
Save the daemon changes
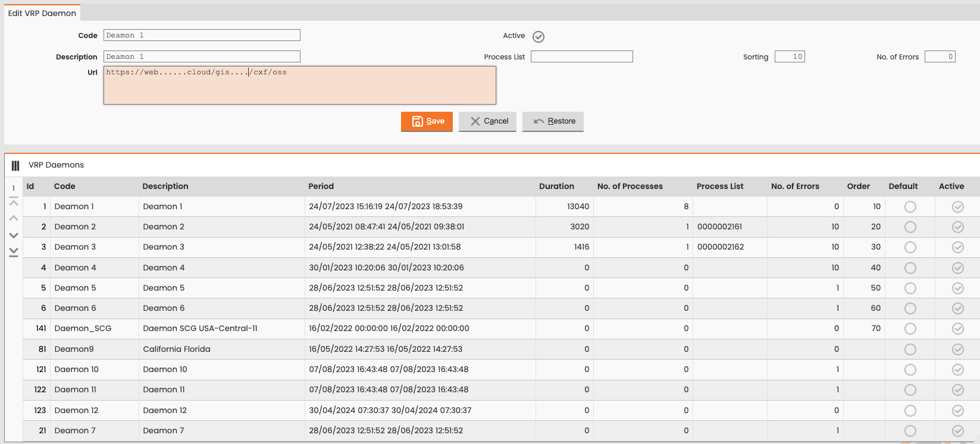[x=427, y=121]
